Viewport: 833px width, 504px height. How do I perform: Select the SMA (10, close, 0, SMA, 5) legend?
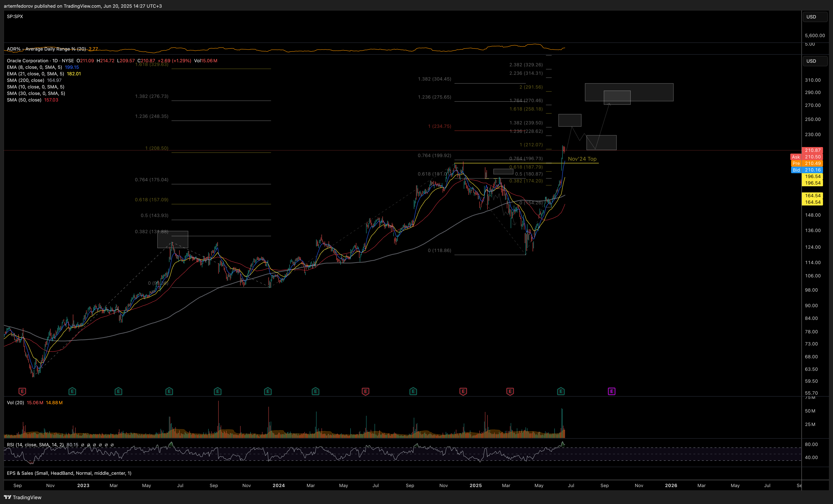[36, 87]
